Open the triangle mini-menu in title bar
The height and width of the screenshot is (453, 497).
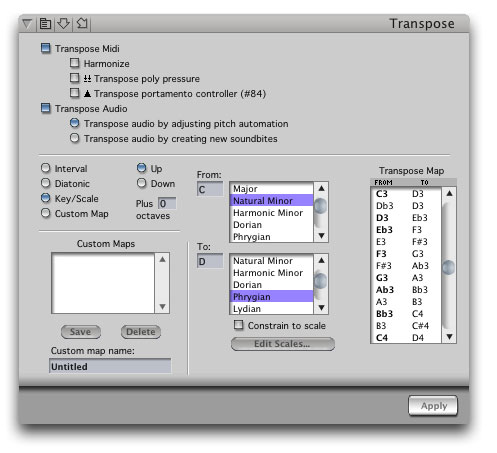click(27, 24)
